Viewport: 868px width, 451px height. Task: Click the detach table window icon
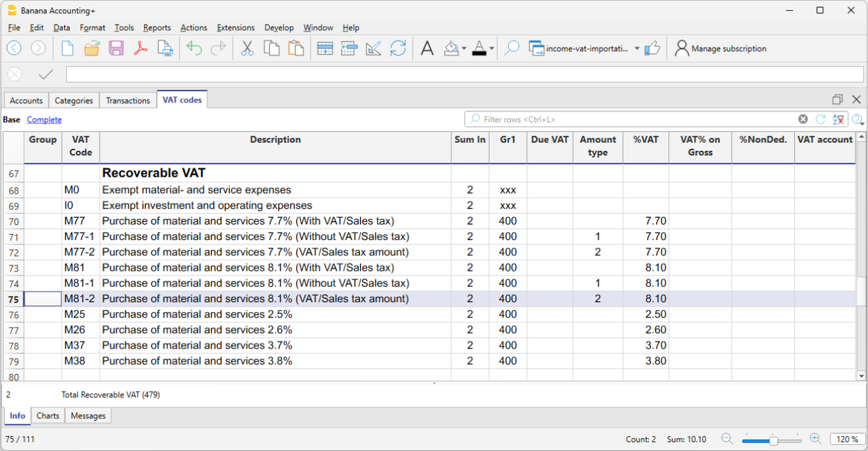(837, 99)
